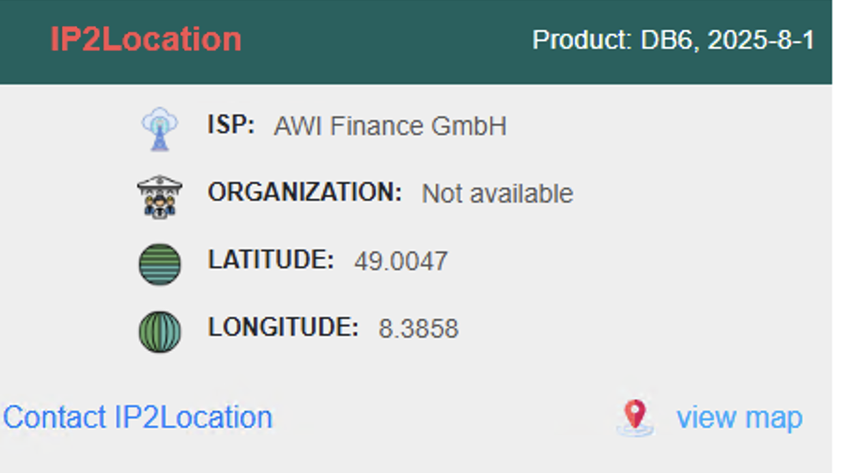Click the dark green header bar
The width and height of the screenshot is (868, 473).
pos(416,42)
